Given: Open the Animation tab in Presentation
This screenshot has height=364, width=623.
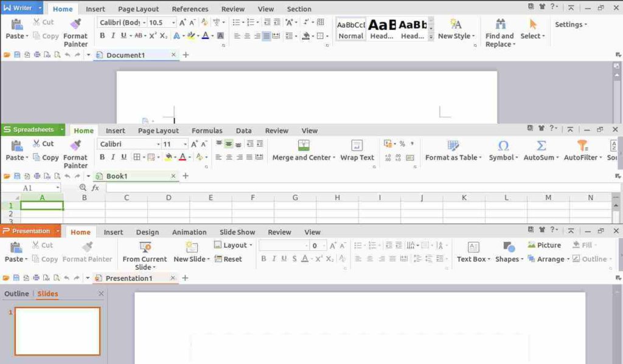Looking at the screenshot, I should 189,232.
